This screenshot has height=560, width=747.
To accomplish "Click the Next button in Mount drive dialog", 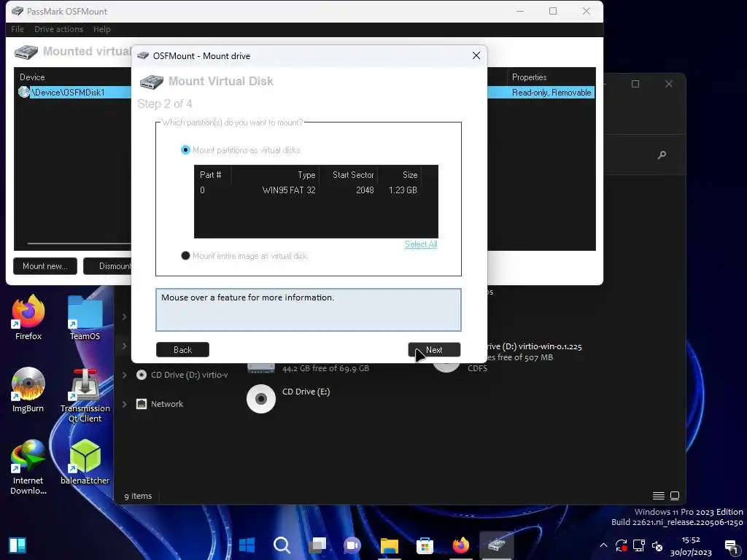I will [x=434, y=349].
